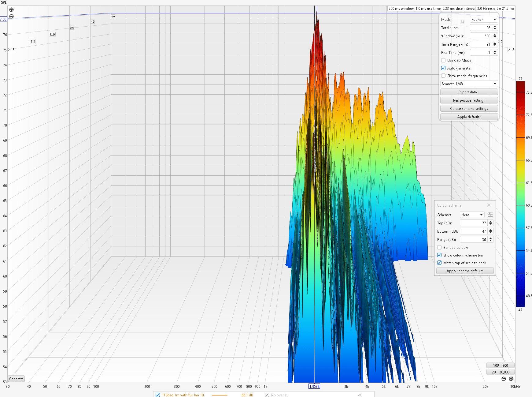Click the Generate button
This screenshot has width=532, height=397.
16,379
